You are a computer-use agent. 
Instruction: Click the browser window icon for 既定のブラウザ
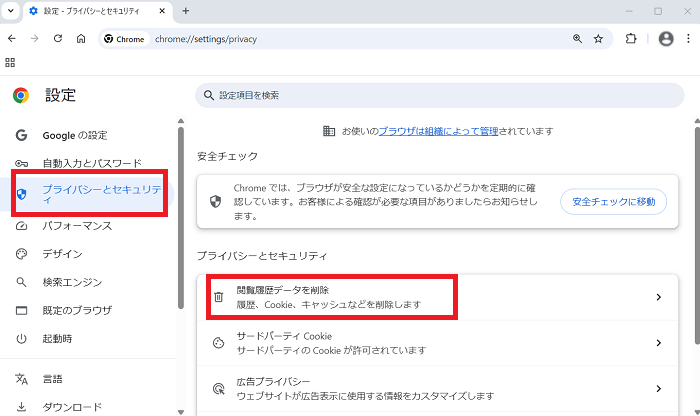click(x=21, y=310)
